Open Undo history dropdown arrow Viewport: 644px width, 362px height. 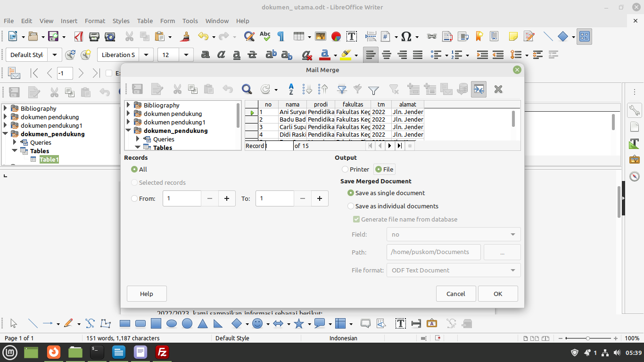(x=214, y=36)
